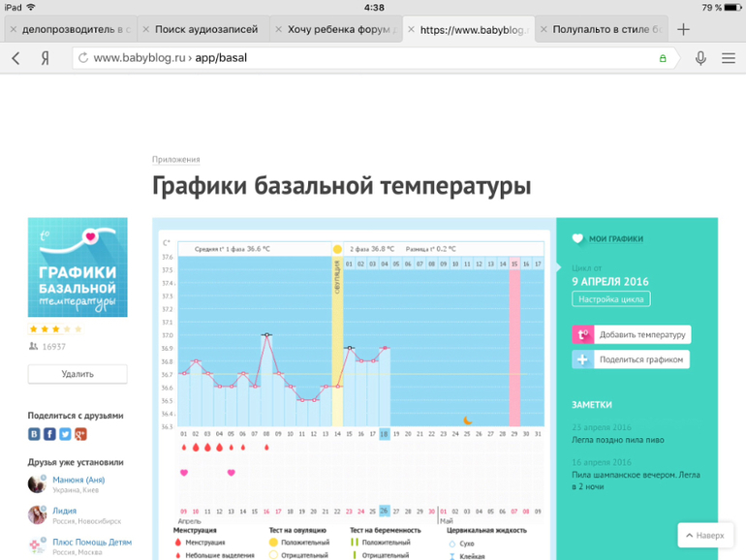Click the 'Удалить' button
Viewport: 746px width, 560px height.
pos(78,373)
